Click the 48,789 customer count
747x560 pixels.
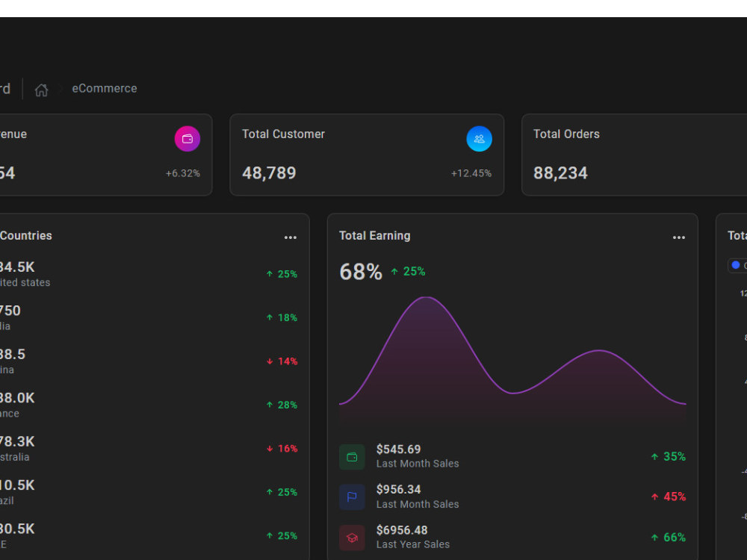pyautogui.click(x=269, y=173)
